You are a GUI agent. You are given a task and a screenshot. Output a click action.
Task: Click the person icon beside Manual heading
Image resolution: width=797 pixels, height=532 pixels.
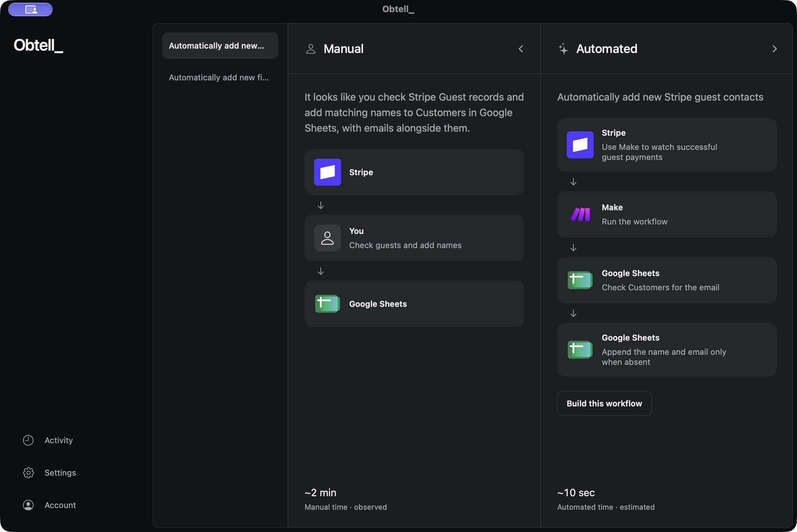point(311,49)
